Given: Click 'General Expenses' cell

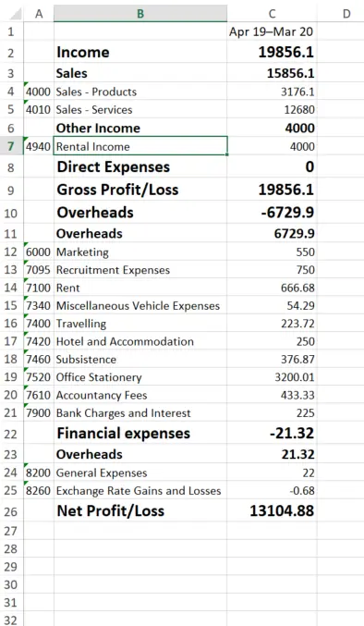Looking at the screenshot, I should coord(140,473).
